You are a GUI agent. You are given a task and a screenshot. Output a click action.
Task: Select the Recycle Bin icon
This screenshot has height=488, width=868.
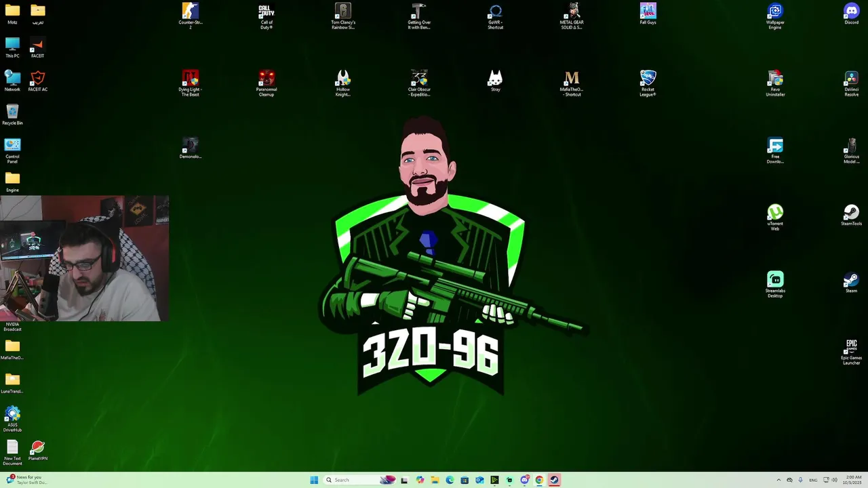tap(12, 115)
